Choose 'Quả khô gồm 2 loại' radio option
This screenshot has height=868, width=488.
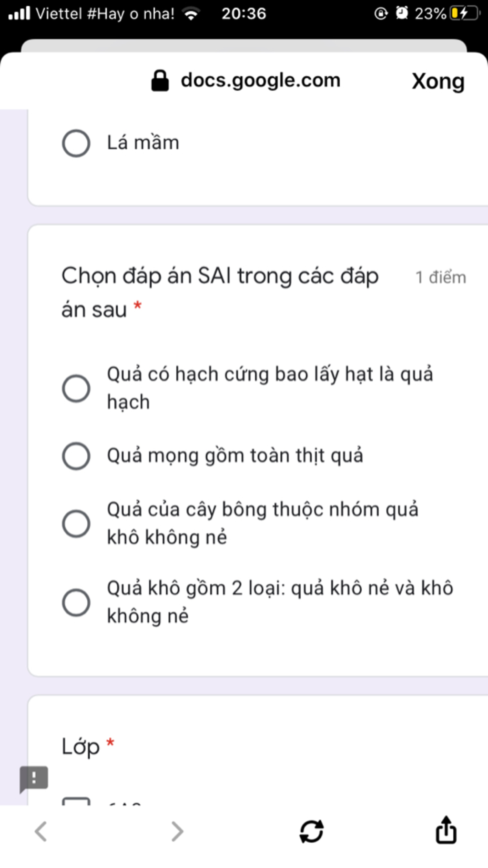(x=76, y=602)
